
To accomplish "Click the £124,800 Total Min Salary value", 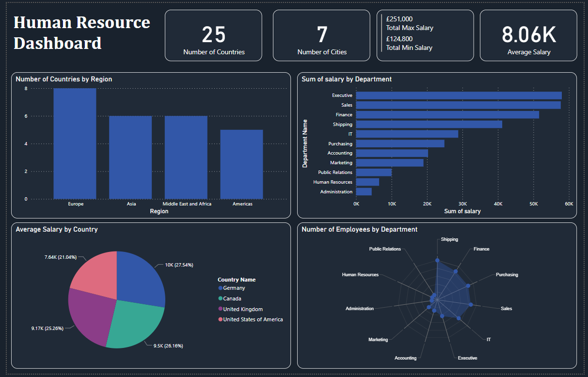I will pos(399,39).
